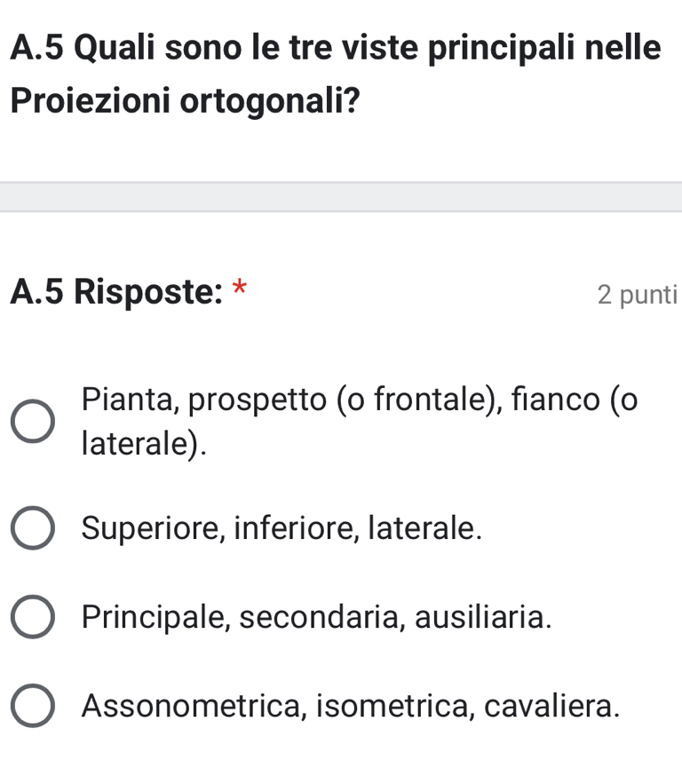682x784 pixels.
Task: Click the 'A.5 Risposte:' section label
Action: [x=116, y=291]
